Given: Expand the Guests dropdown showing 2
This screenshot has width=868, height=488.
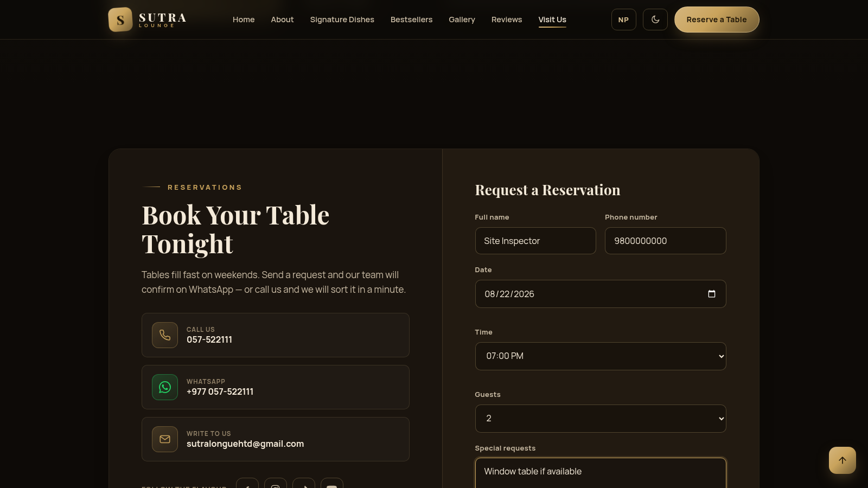Looking at the screenshot, I should pos(601,419).
